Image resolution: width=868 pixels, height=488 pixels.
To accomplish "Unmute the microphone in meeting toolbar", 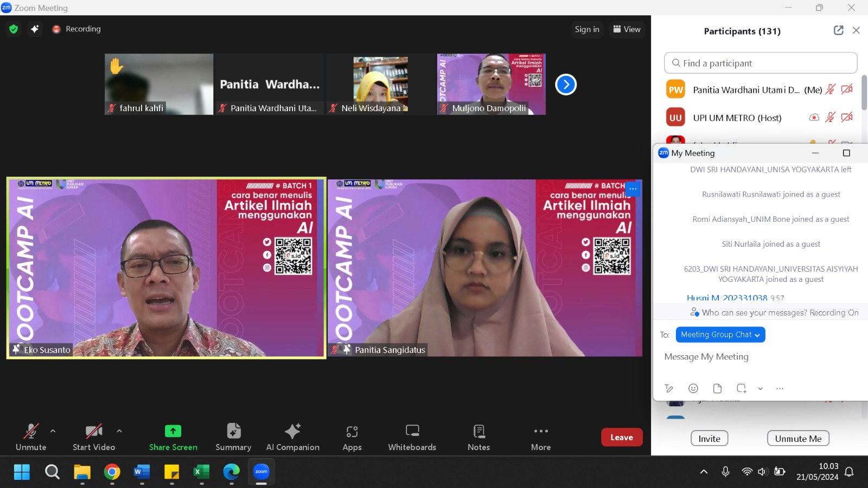I will (31, 437).
